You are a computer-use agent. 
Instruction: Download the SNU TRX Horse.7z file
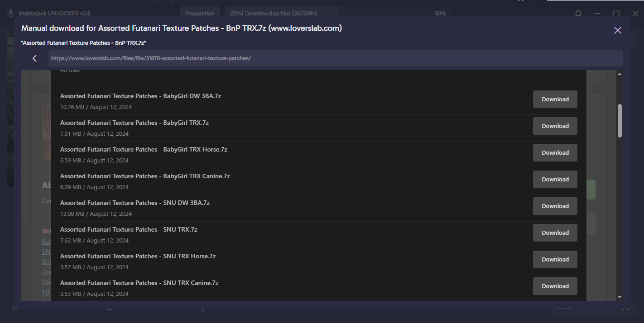coord(555,259)
